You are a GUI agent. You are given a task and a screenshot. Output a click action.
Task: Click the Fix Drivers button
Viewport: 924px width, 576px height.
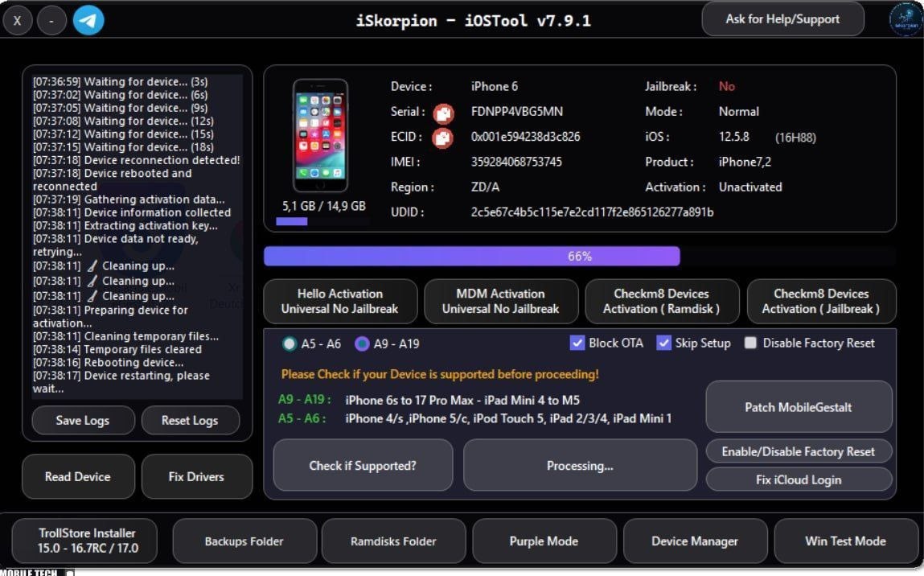tap(196, 476)
